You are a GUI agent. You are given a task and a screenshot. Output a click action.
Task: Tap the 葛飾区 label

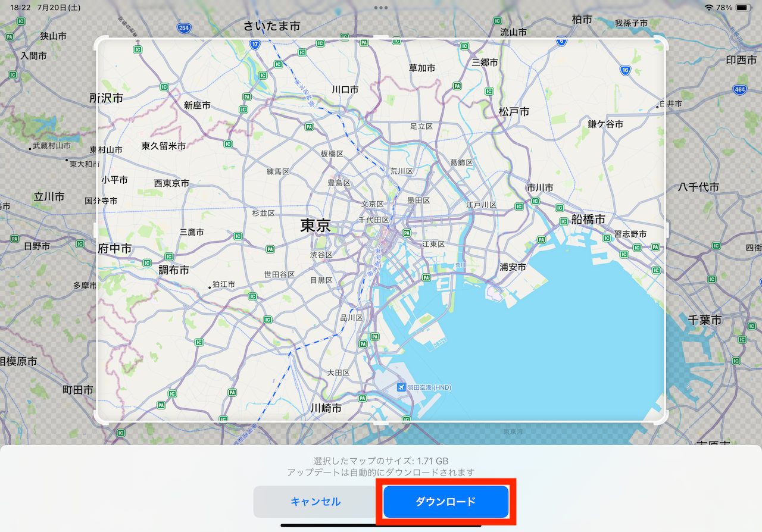(461, 162)
